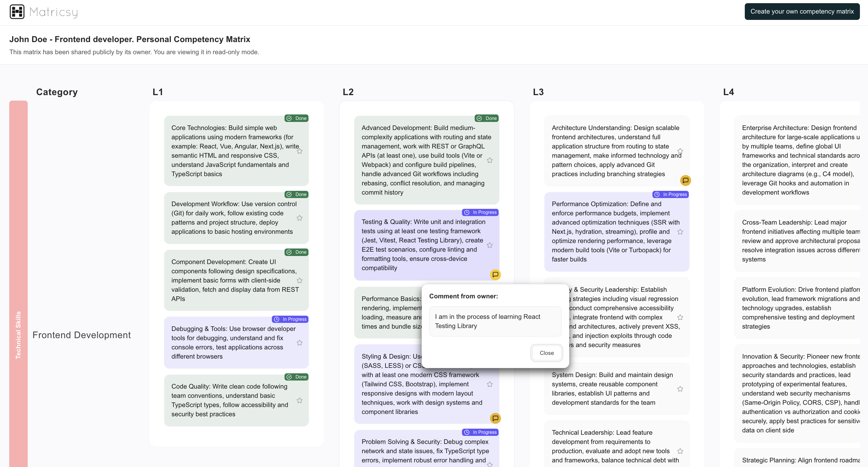868x467 pixels.
Task: Click the Matricsy logo icon
Action: coord(17,12)
